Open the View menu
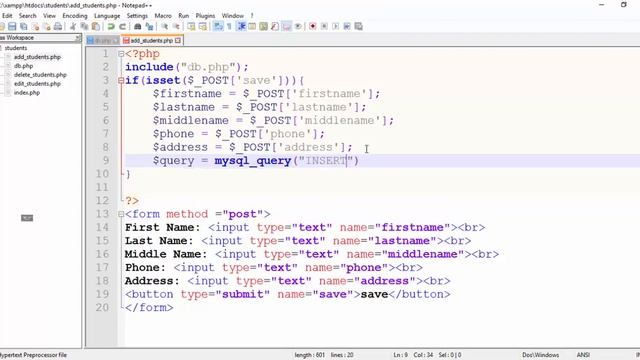640x360 pixels. coord(49,16)
